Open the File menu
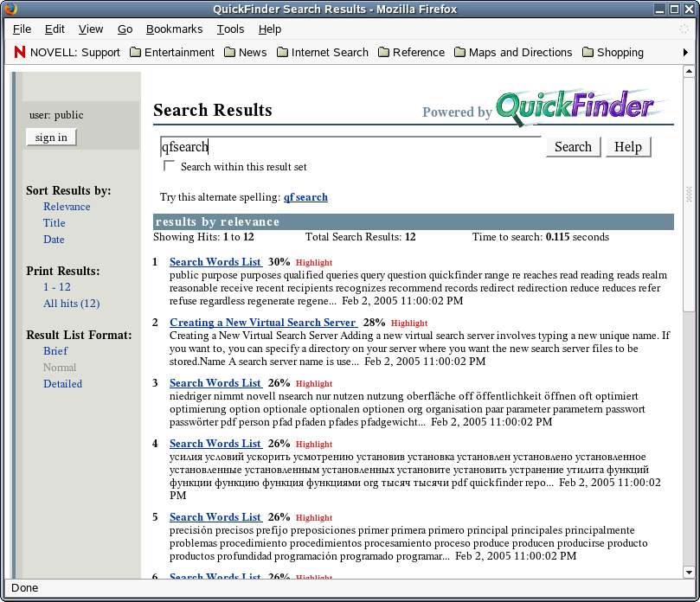This screenshot has height=602, width=700. click(22, 29)
